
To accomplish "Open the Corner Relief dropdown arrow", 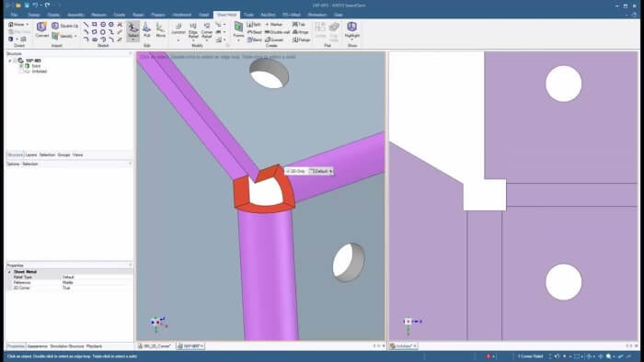I will tap(207, 40).
